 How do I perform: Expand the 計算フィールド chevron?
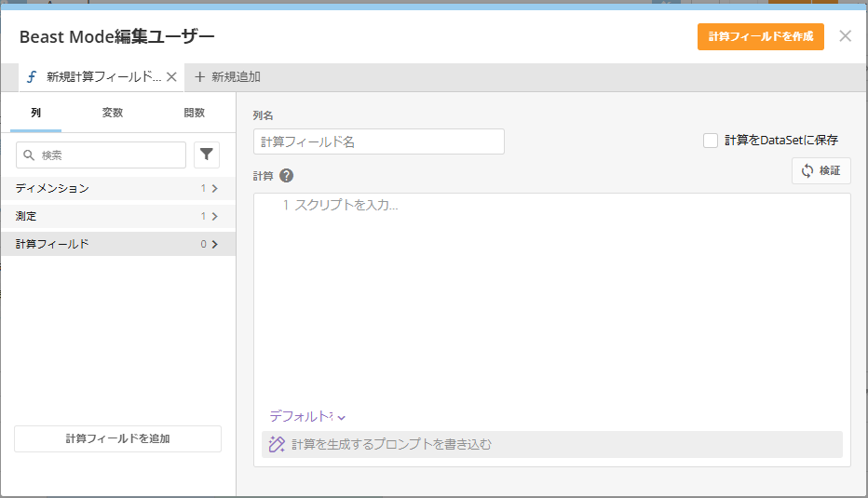(x=215, y=244)
